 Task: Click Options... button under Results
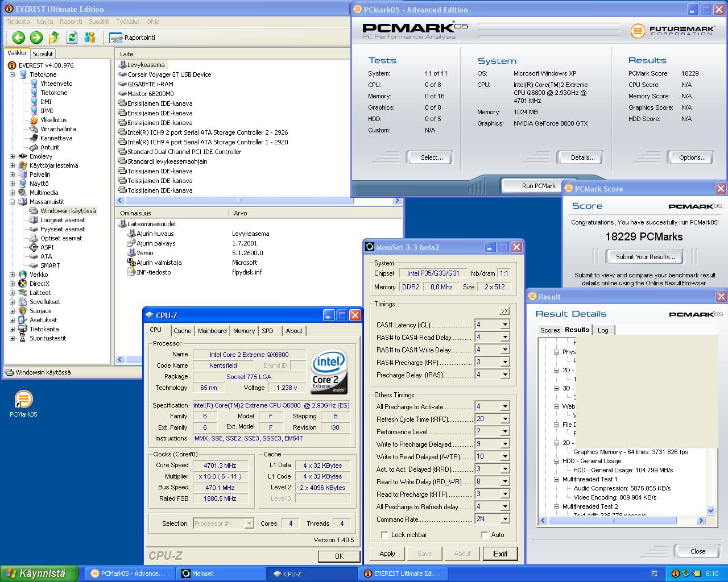point(692,157)
